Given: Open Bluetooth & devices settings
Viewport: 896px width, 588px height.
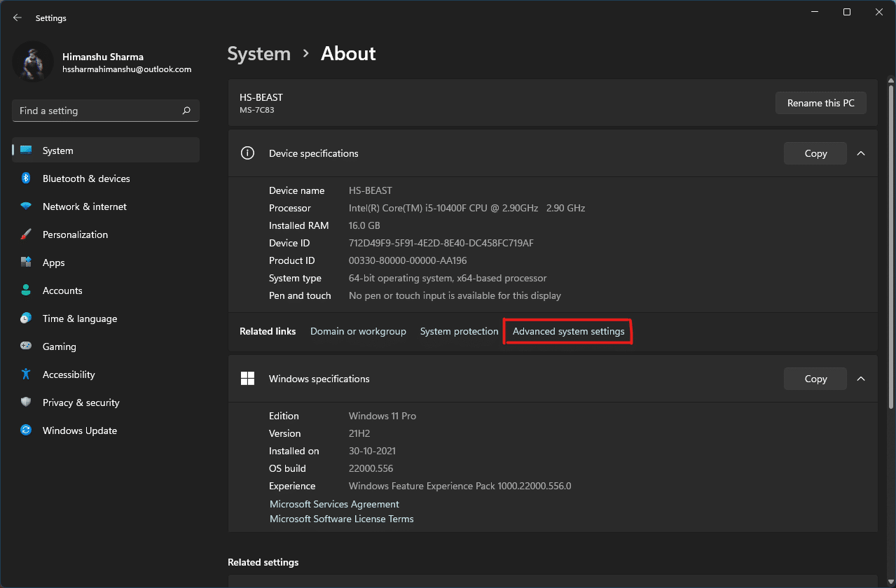Looking at the screenshot, I should pos(106,178).
